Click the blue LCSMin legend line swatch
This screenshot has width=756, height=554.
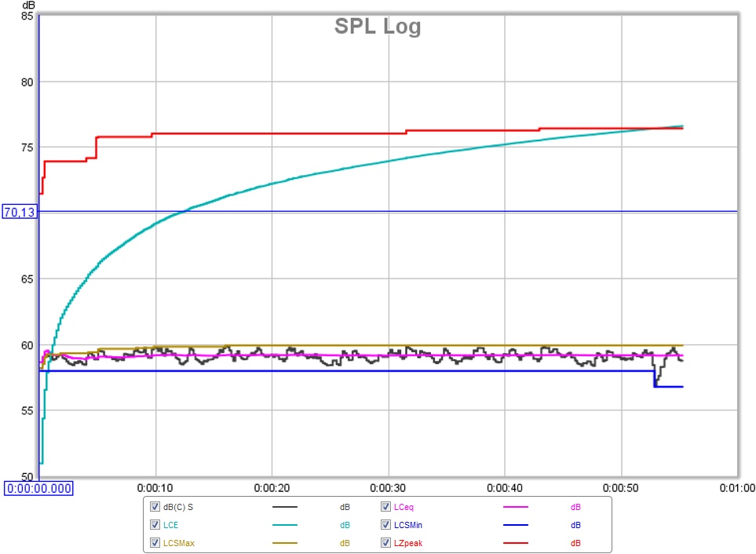pyautogui.click(x=516, y=525)
